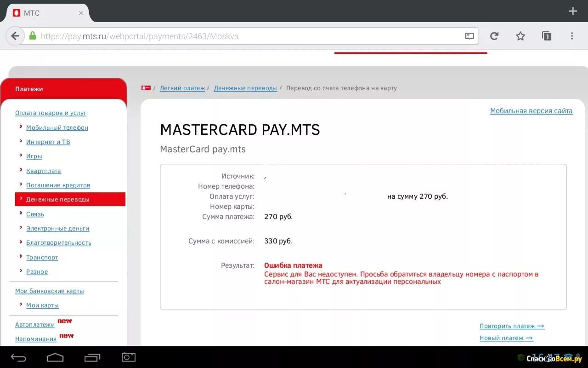The height and width of the screenshot is (368, 588).
Task: Click MTS logo icon in breadcrumb
Action: coord(146,88)
